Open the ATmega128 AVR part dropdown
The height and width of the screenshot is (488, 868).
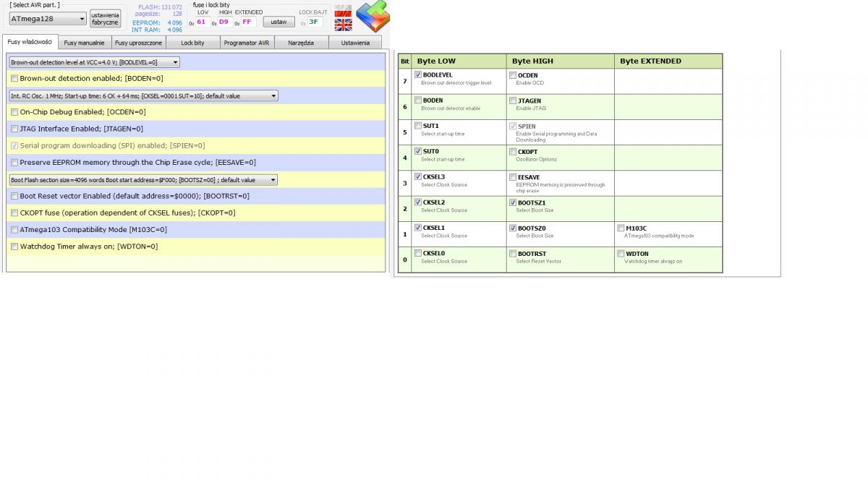(48, 18)
